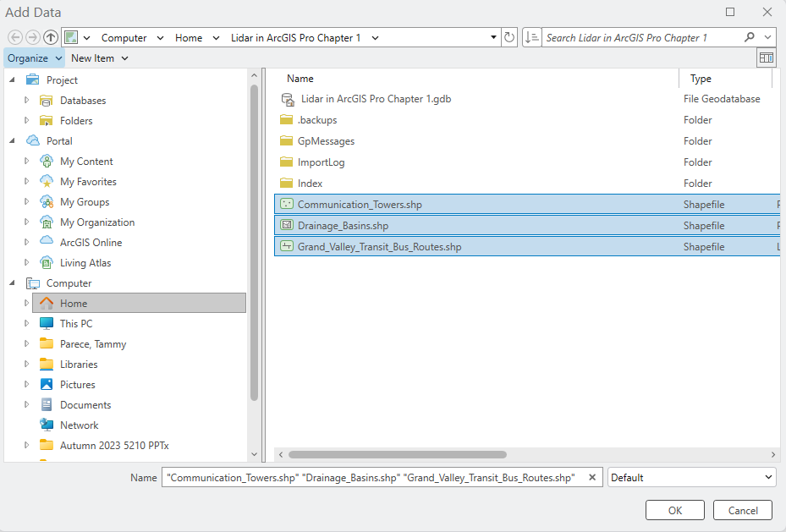Screen dimensions: 786x532
Task: Click the column options icon above the file list
Action: (766, 57)
